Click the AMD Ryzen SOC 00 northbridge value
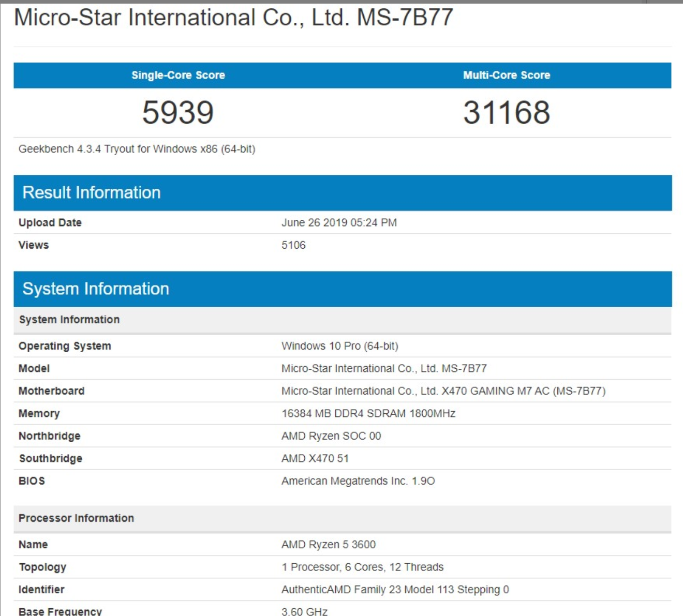 click(331, 436)
